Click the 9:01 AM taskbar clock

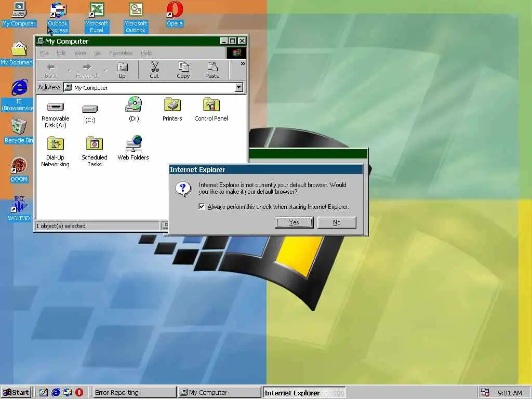click(x=510, y=393)
